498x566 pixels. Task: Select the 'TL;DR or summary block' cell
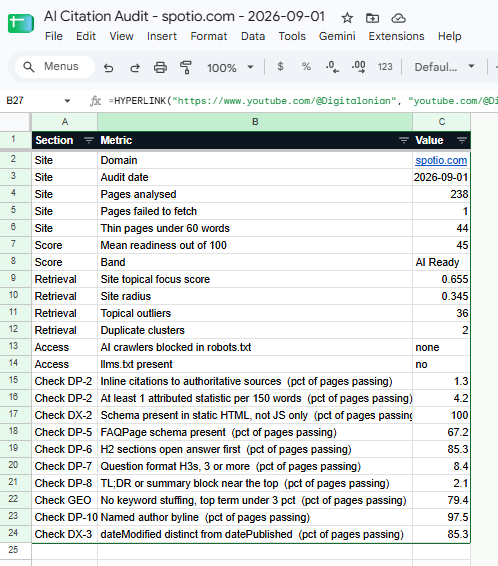[255, 483]
